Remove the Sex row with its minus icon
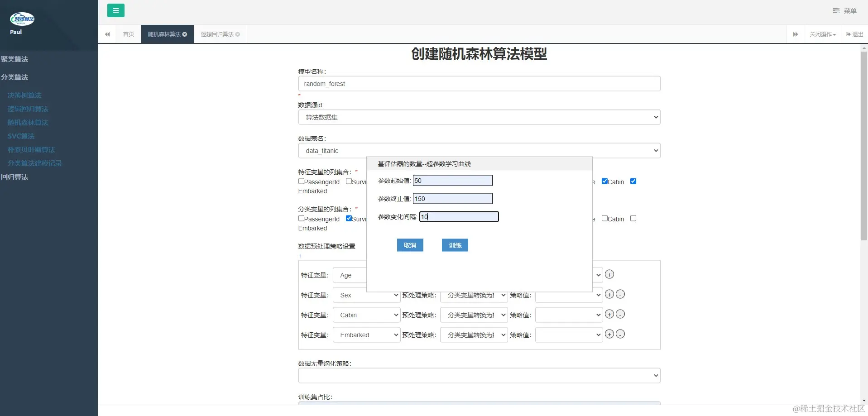 (x=620, y=294)
